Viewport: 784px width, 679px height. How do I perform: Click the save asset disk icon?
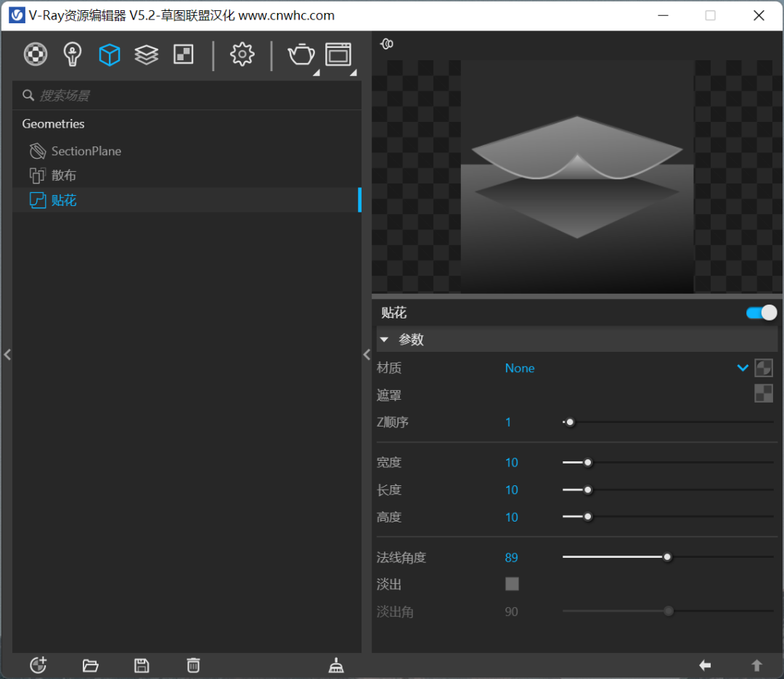[142, 665]
